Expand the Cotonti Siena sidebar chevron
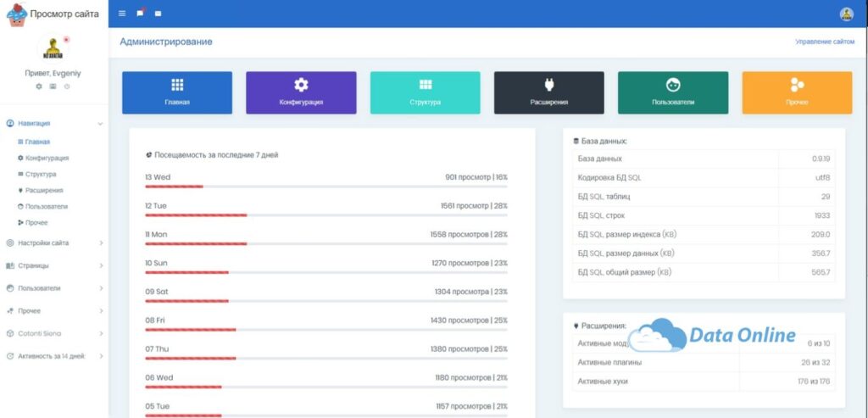 [x=102, y=334]
